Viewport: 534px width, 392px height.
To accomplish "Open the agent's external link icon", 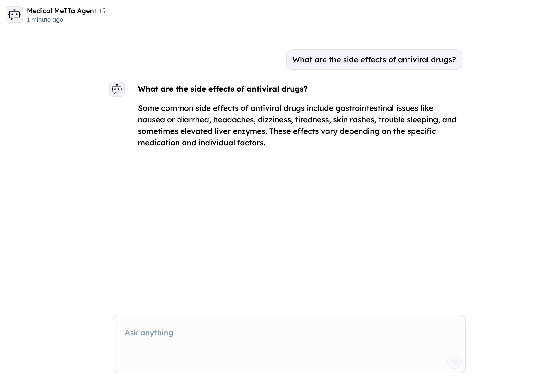I will (103, 11).
